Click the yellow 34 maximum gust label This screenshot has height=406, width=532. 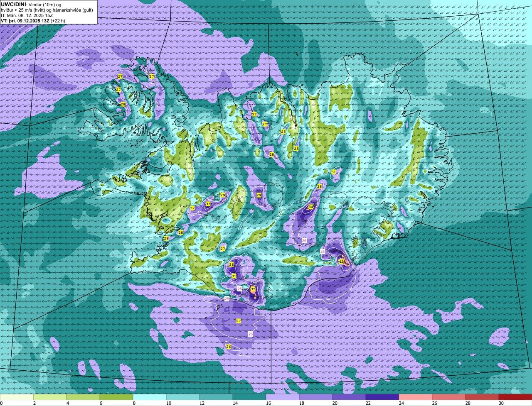(311, 207)
